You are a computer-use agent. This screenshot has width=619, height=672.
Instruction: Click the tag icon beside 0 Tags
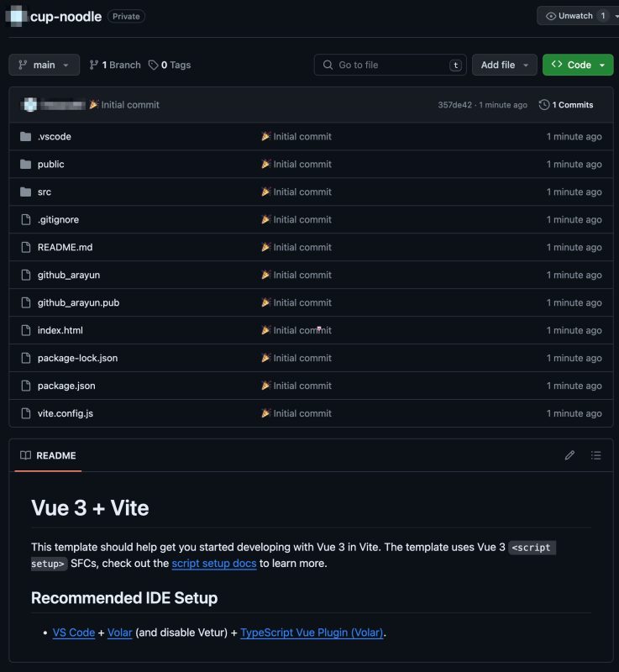[153, 65]
